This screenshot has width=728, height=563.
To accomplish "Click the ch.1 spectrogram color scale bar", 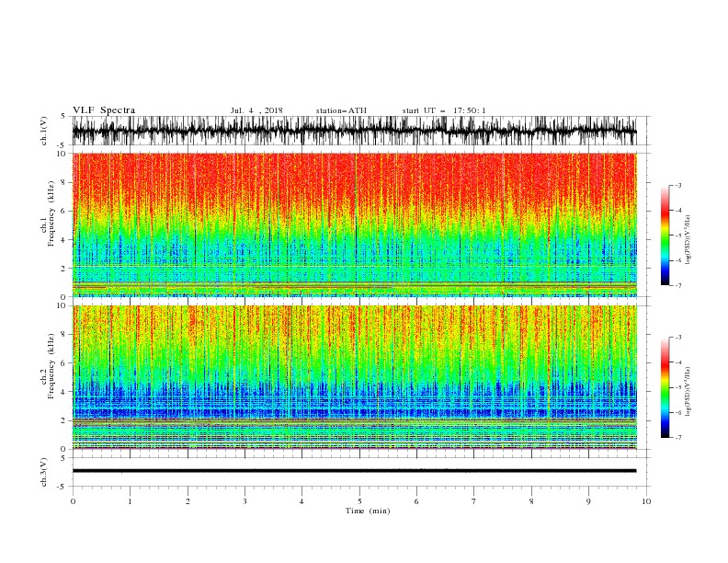I will [665, 236].
